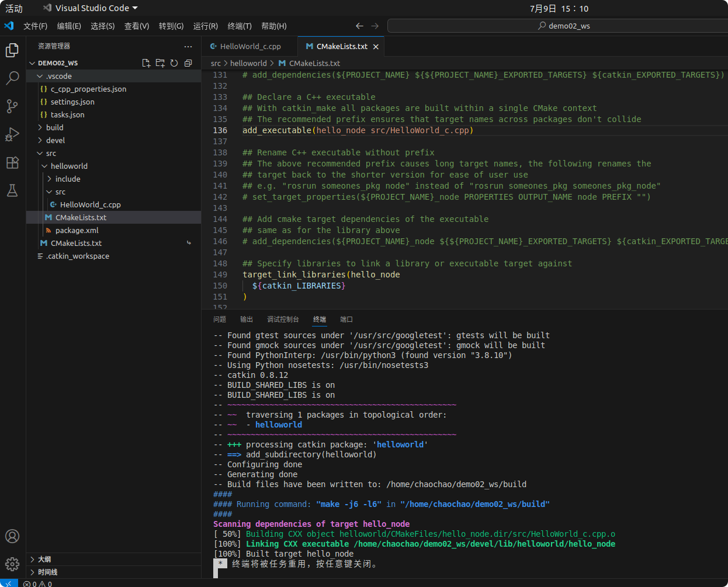728x587 pixels.
Task: Open the Search view in activity bar
Action: pyautogui.click(x=12, y=78)
